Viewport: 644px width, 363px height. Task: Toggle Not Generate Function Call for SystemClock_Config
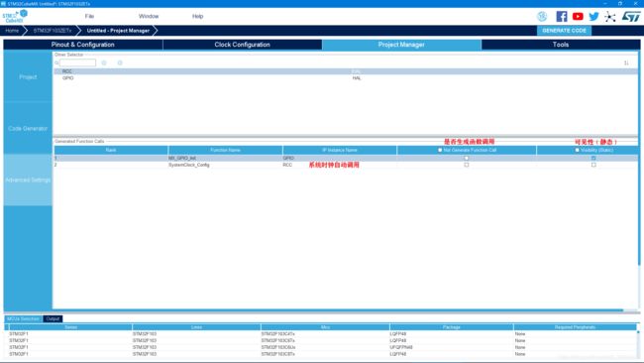[467, 165]
